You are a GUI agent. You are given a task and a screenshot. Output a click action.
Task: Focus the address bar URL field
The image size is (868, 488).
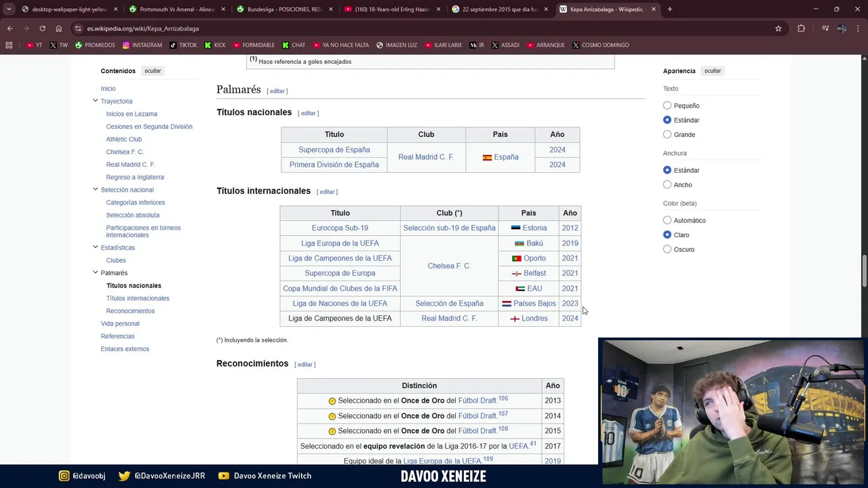(x=427, y=28)
